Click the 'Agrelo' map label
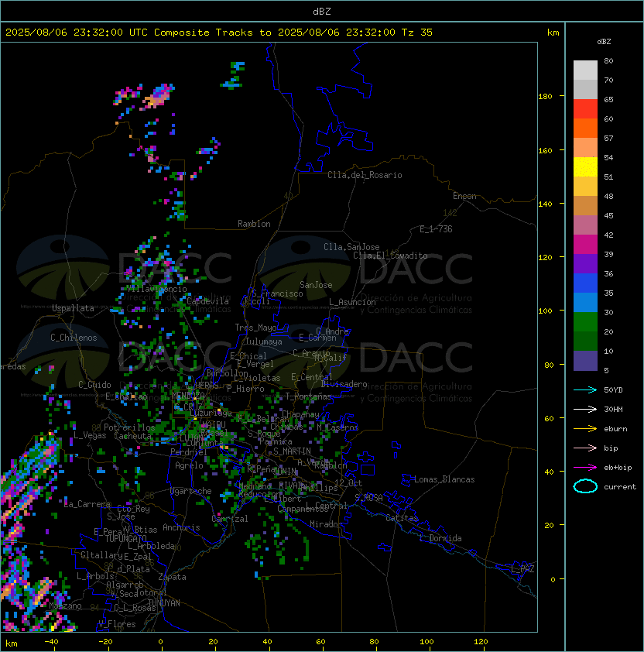 189,465
